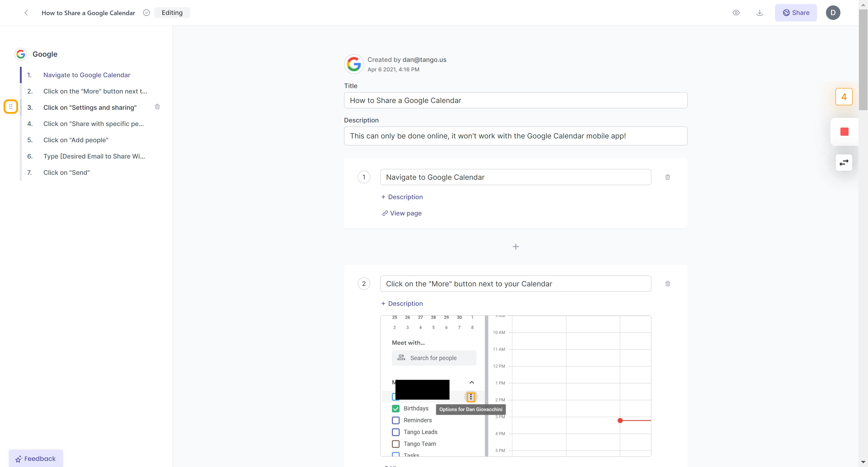
Task: Click the recorder step count 4 badge
Action: coord(844,97)
